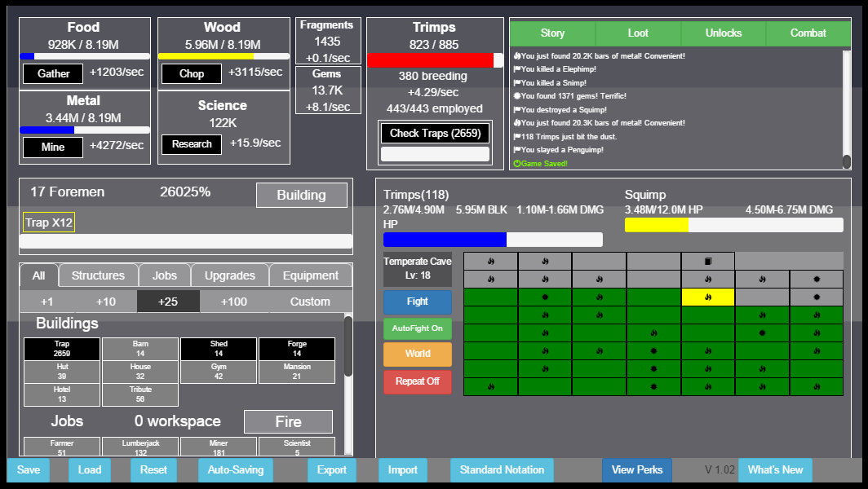Open the View Perks screen

point(637,470)
